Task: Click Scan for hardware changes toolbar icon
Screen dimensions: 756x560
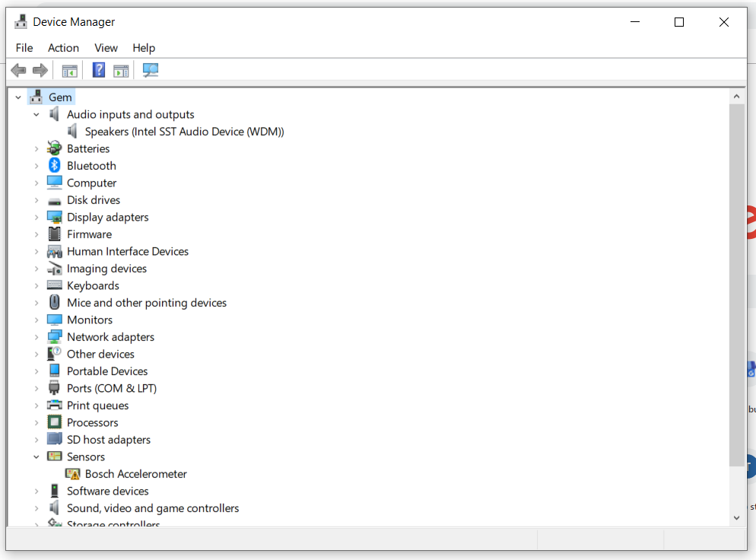Action: 151,71
